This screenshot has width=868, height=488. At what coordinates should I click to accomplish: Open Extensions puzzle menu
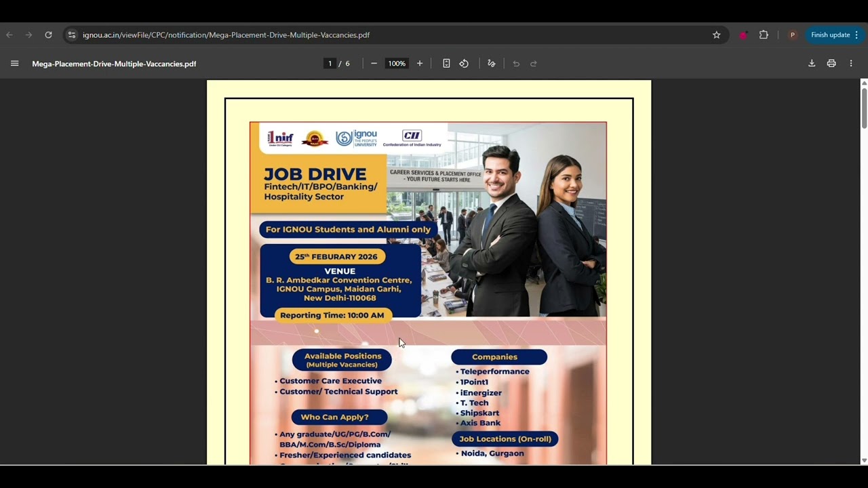point(764,35)
